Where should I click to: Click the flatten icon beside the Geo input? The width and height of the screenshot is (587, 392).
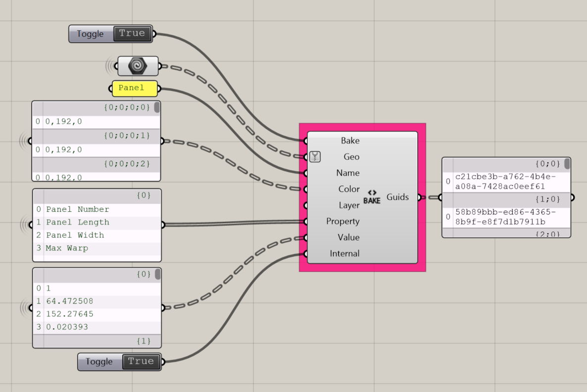(315, 156)
